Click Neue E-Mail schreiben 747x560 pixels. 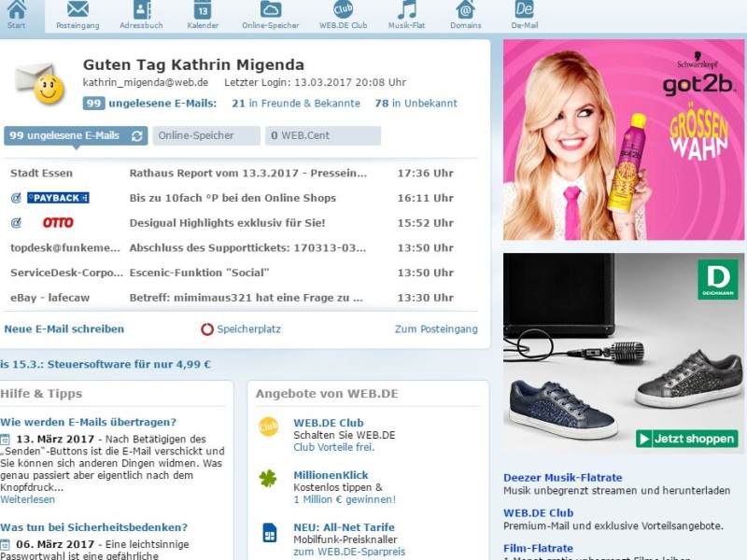click(63, 329)
